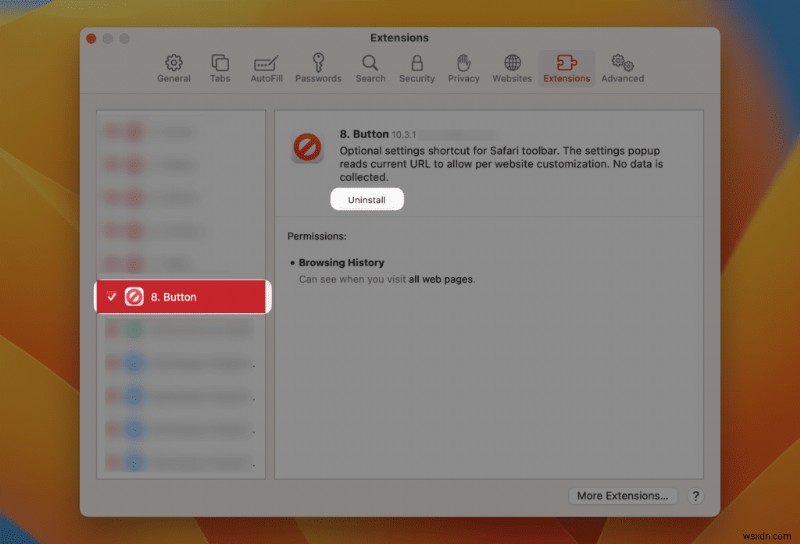Screen dimensions: 800x544
Task: Click the More Extensions... button
Action: (622, 496)
